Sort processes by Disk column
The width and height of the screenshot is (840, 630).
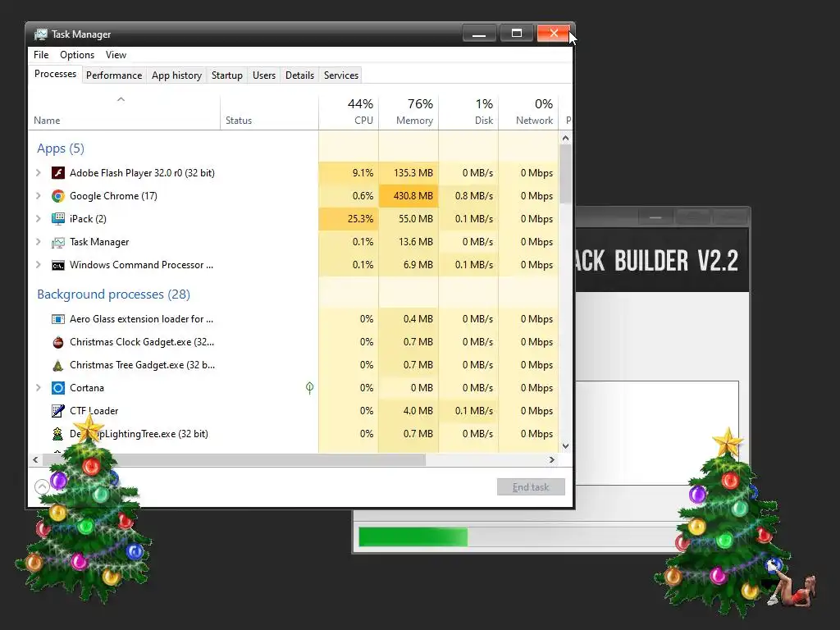click(x=468, y=112)
